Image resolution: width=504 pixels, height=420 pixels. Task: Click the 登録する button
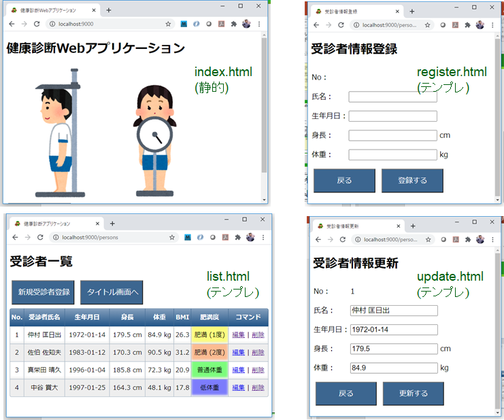[x=412, y=181]
